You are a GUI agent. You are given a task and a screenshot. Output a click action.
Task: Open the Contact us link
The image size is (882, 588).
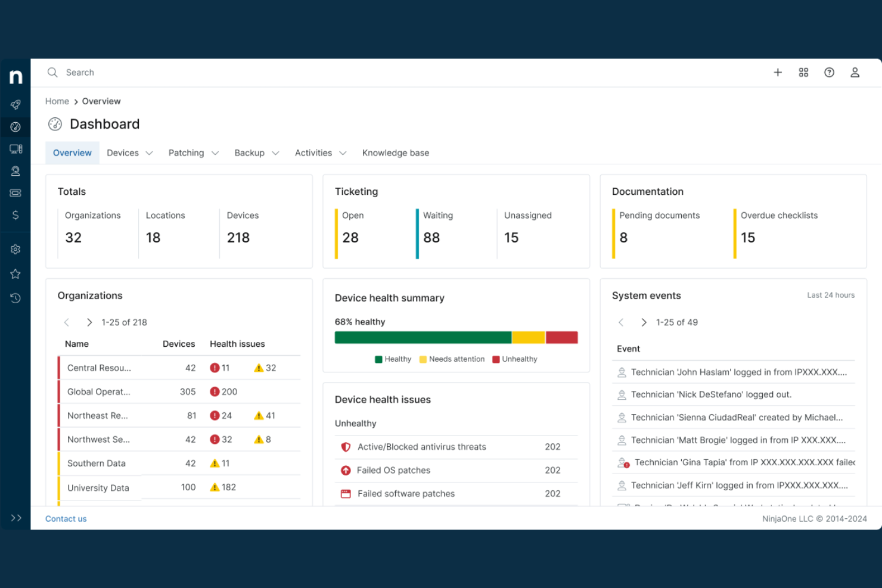[66, 519]
